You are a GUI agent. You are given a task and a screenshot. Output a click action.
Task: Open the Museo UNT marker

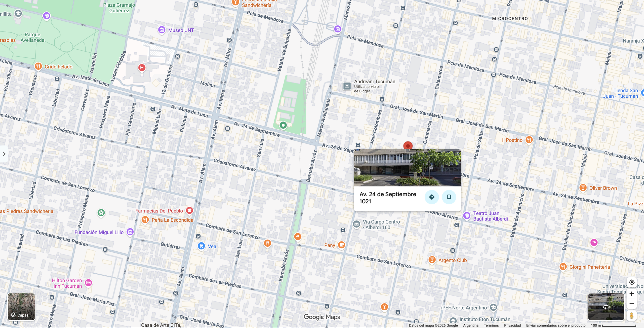point(162,30)
